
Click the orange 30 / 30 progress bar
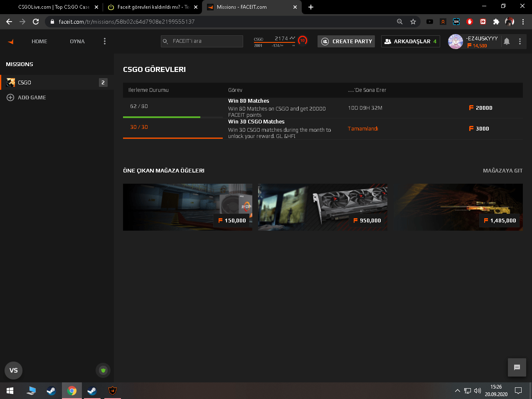pos(173,138)
